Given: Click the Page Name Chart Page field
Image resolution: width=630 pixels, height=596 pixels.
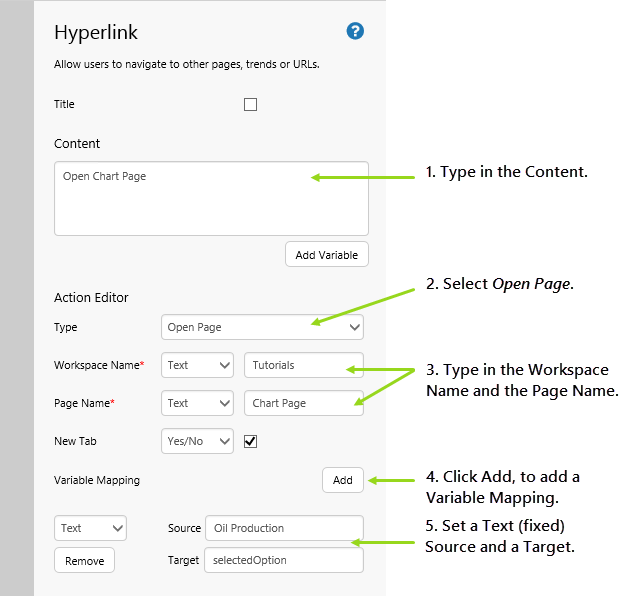Looking at the screenshot, I should [303, 403].
